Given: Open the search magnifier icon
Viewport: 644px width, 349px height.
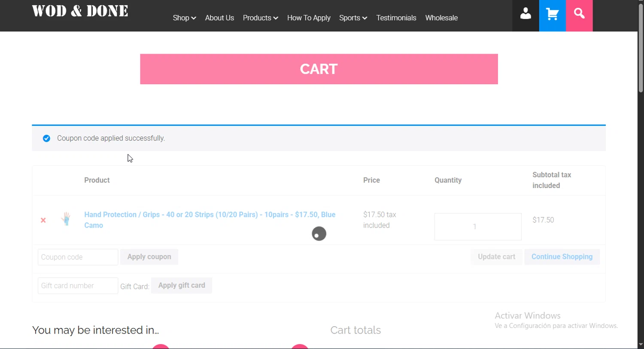Looking at the screenshot, I should tap(579, 14).
